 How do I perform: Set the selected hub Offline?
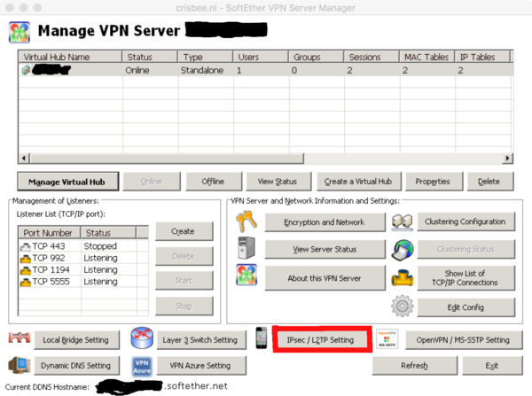214,182
